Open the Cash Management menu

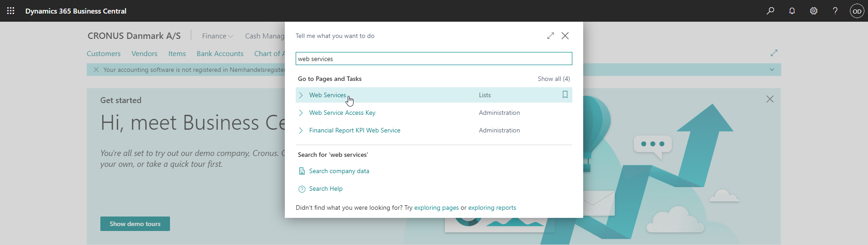point(265,36)
